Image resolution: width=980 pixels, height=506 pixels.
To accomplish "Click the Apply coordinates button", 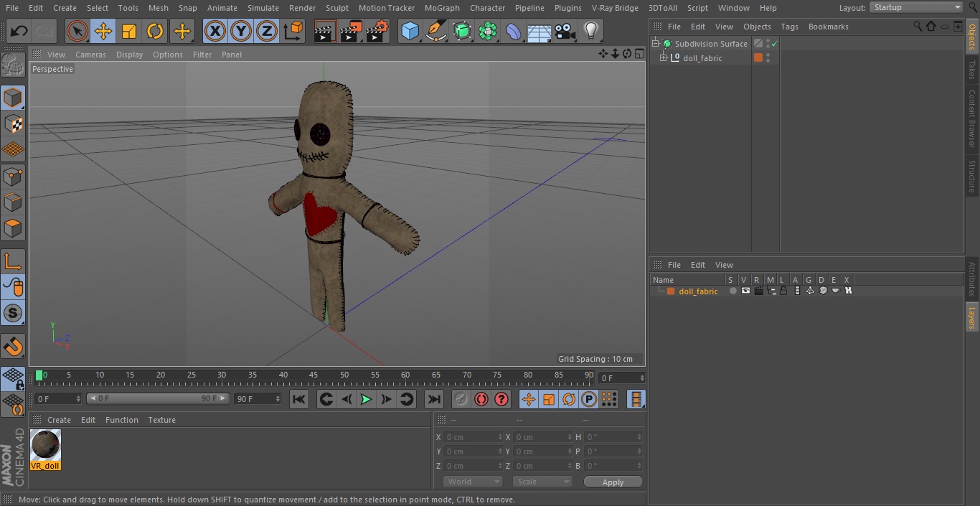I will pyautogui.click(x=613, y=482).
